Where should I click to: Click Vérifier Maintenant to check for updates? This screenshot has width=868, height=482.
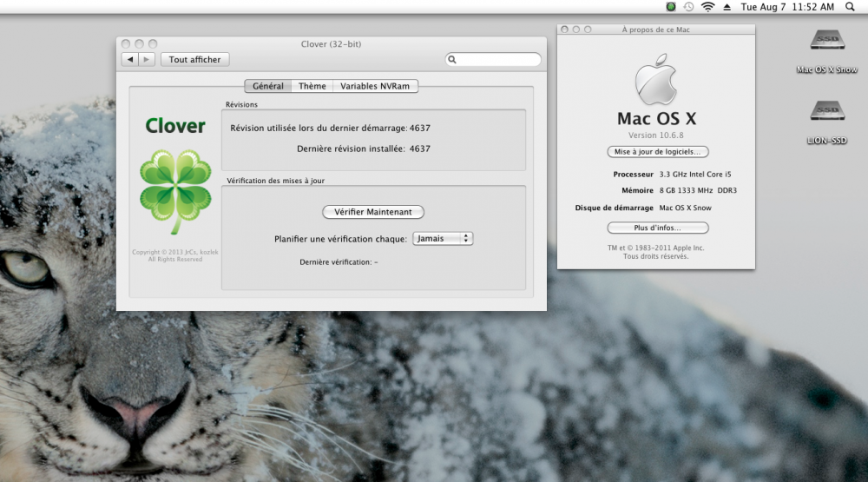tap(373, 212)
